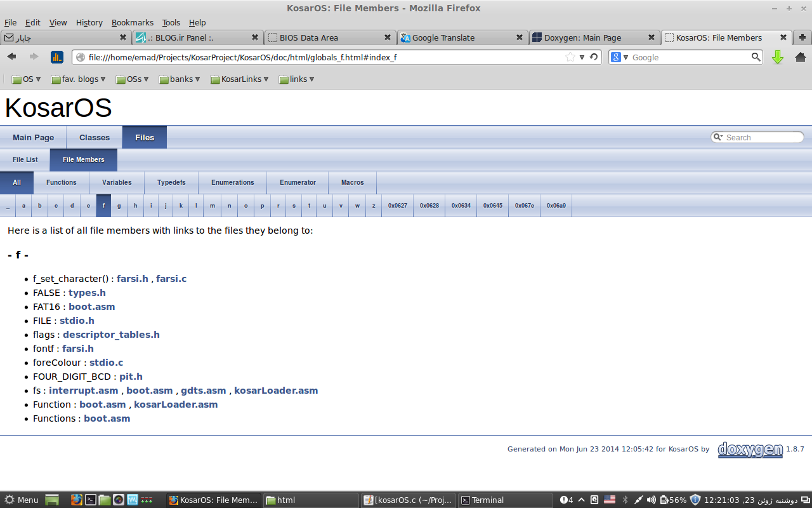Screen dimensions: 812x508
Task: Open the Classes navigation tab
Action: pos(95,137)
